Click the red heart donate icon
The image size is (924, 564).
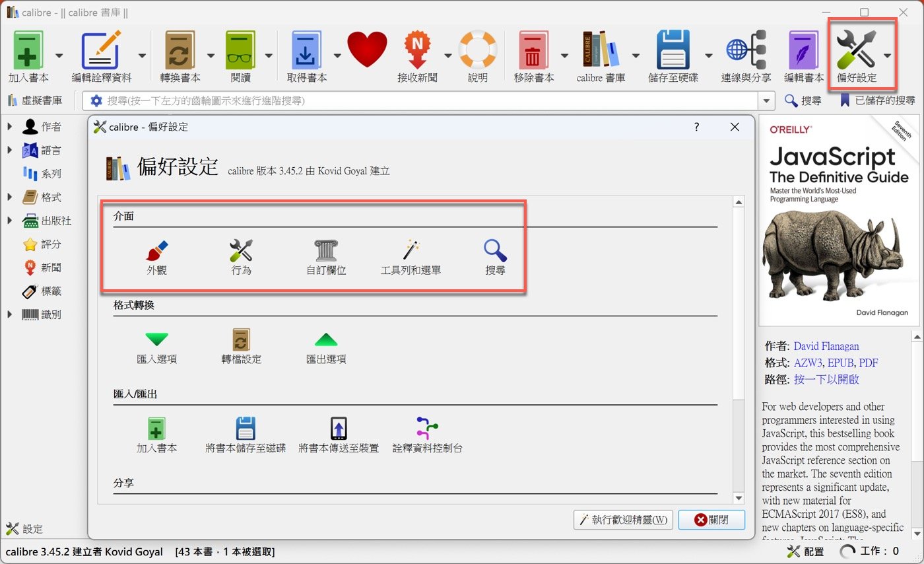click(367, 50)
